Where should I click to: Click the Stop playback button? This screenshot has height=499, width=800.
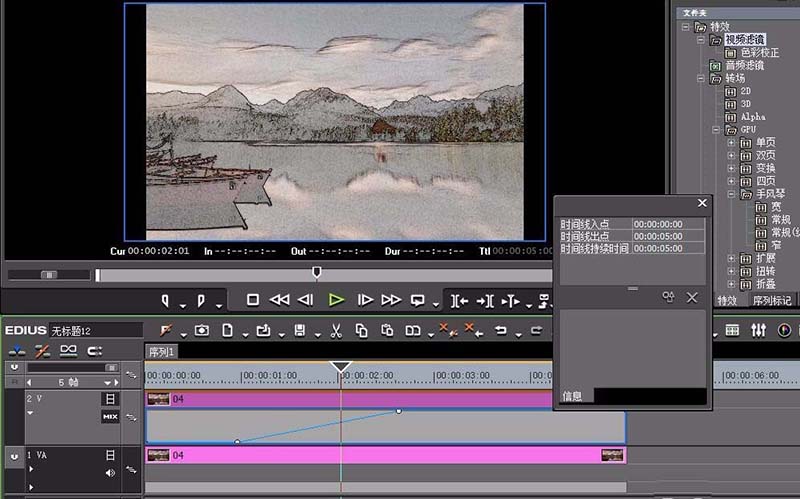click(253, 300)
